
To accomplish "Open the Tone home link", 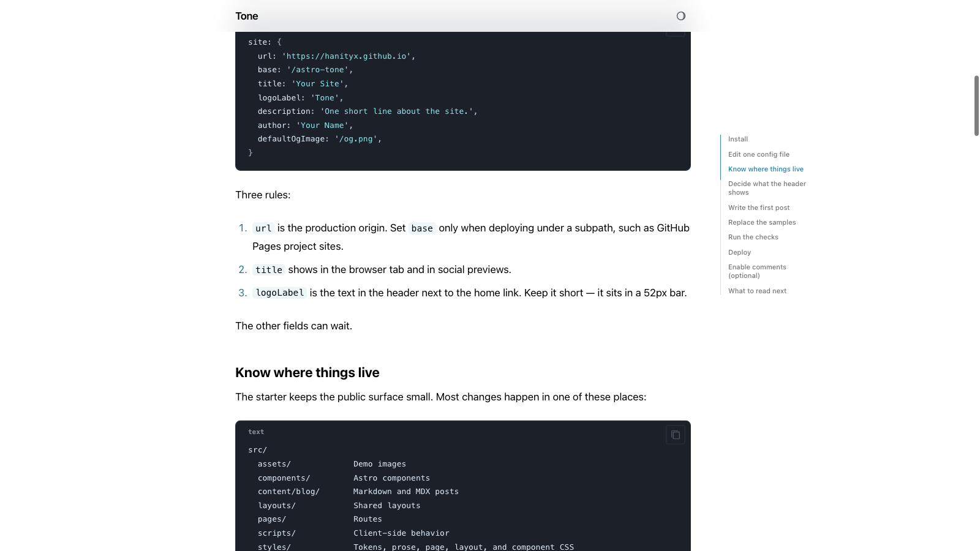I will click(247, 16).
